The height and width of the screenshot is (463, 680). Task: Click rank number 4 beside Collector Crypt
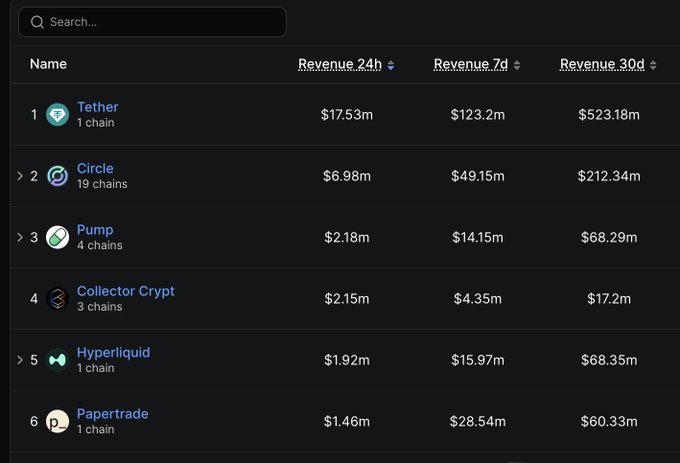pyautogui.click(x=34, y=299)
